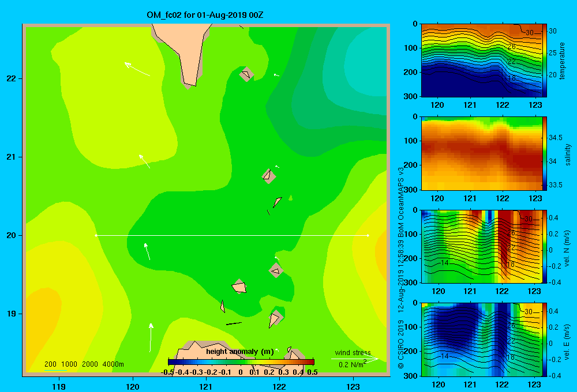This screenshot has width=577, height=392.
Task: Click the vel. N color scale bar
Action: (545, 246)
